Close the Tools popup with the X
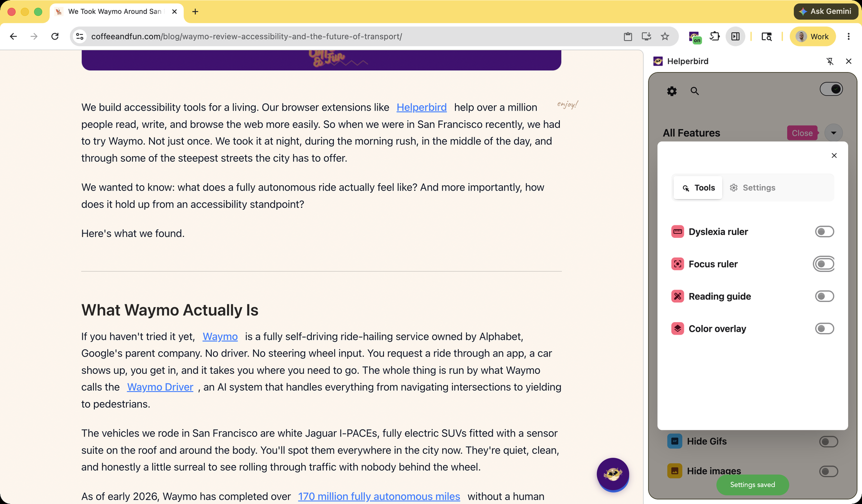The width and height of the screenshot is (862, 504). [834, 156]
